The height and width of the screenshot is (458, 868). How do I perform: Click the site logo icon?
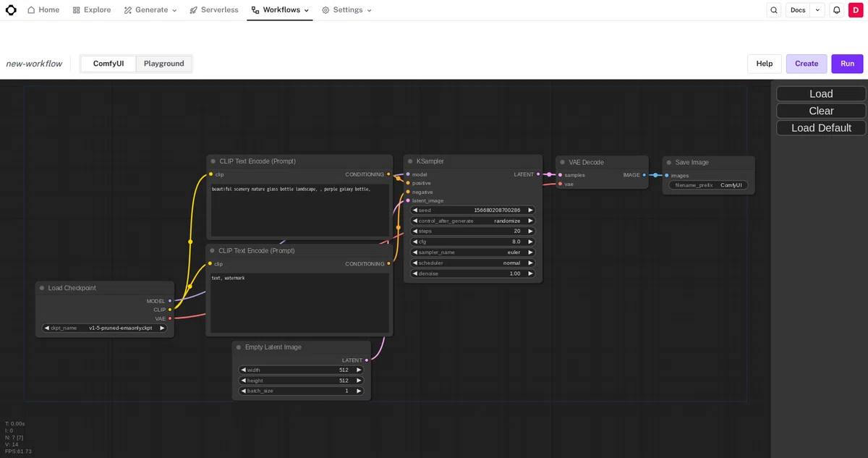[x=11, y=10]
